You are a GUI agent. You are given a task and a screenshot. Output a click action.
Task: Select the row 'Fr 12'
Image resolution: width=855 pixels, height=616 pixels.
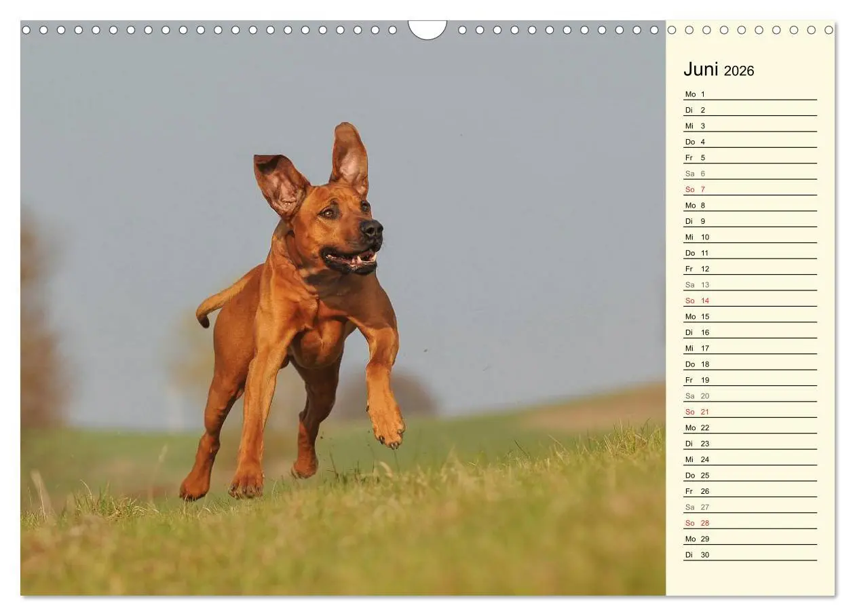click(750, 268)
